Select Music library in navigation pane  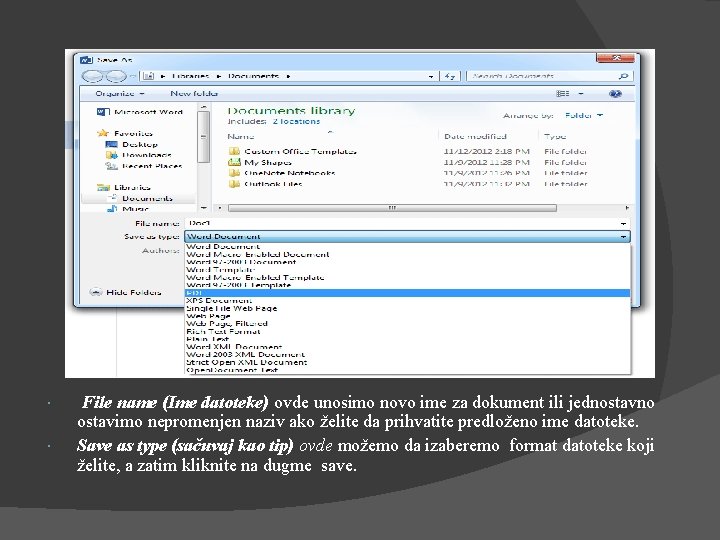pyautogui.click(x=128, y=208)
